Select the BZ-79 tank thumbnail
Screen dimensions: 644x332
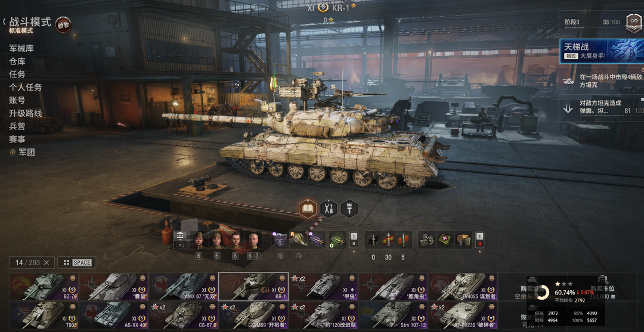click(x=44, y=287)
